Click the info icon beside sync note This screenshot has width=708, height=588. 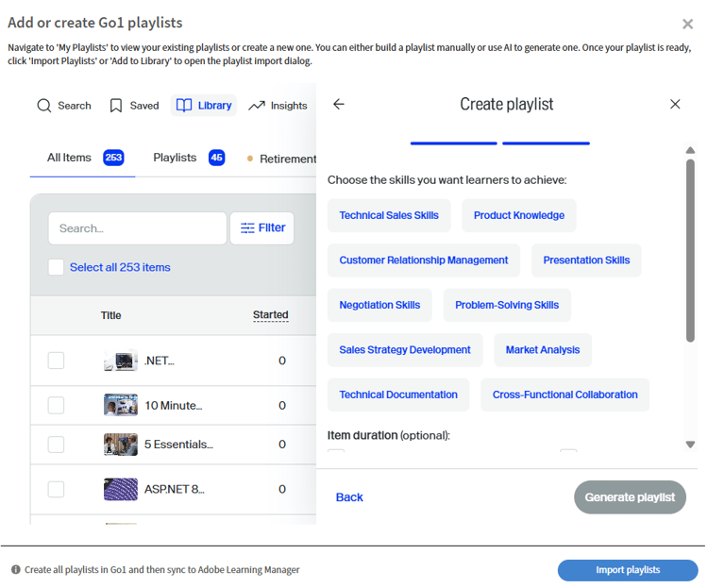[16, 570]
